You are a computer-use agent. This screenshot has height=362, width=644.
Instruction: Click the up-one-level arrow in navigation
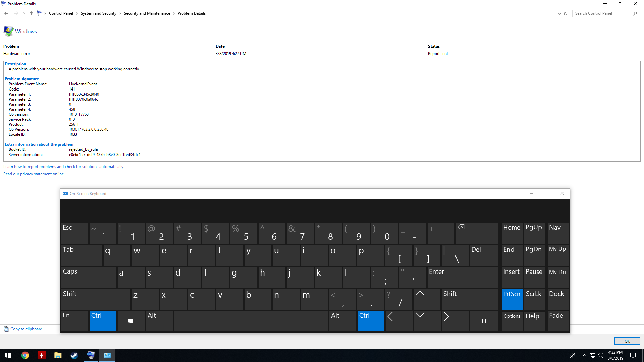(31, 13)
